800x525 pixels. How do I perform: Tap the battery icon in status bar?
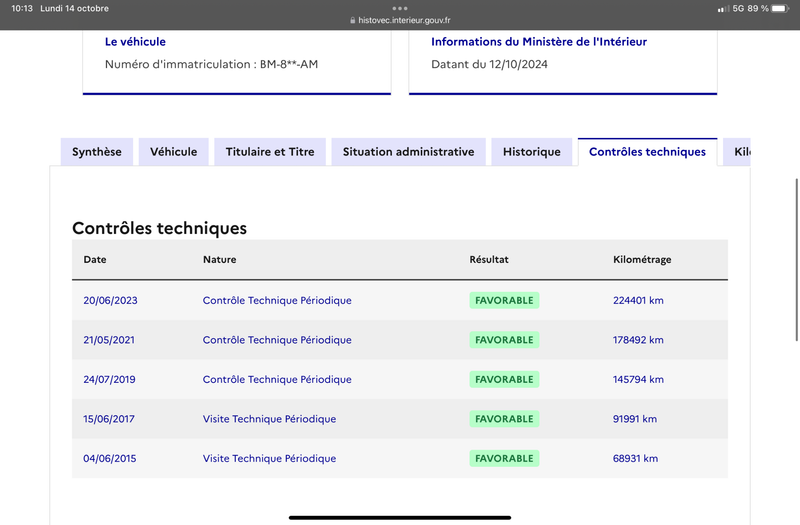tap(780, 8)
